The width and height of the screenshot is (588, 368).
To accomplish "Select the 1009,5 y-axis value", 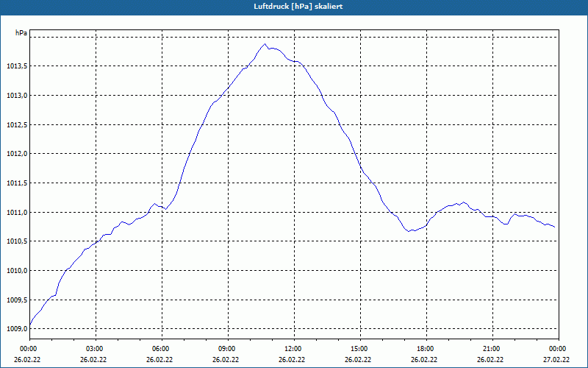I will 17,300.
